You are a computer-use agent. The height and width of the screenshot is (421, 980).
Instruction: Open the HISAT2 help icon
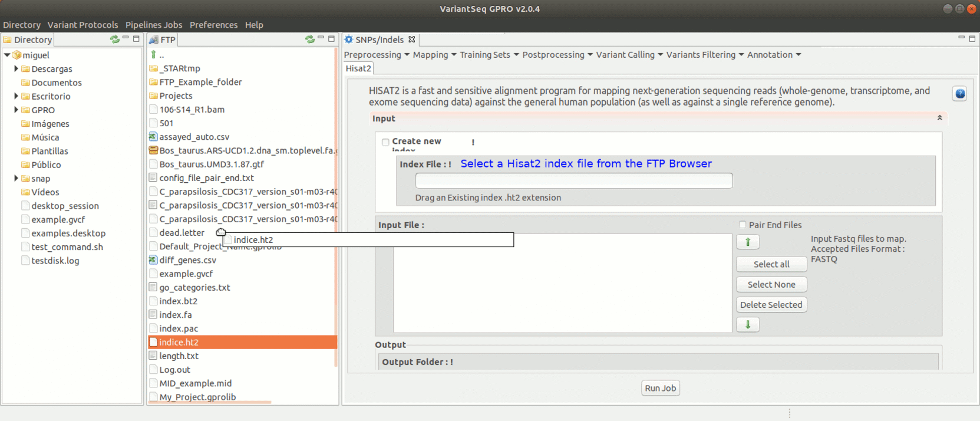959,94
